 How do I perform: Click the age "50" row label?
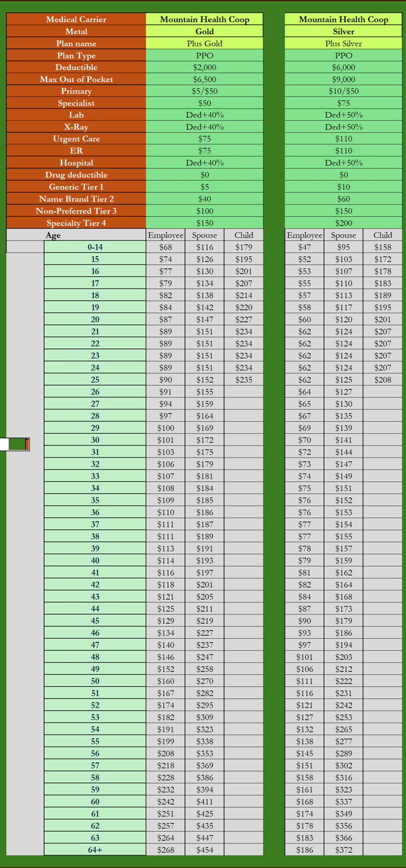tap(95, 681)
